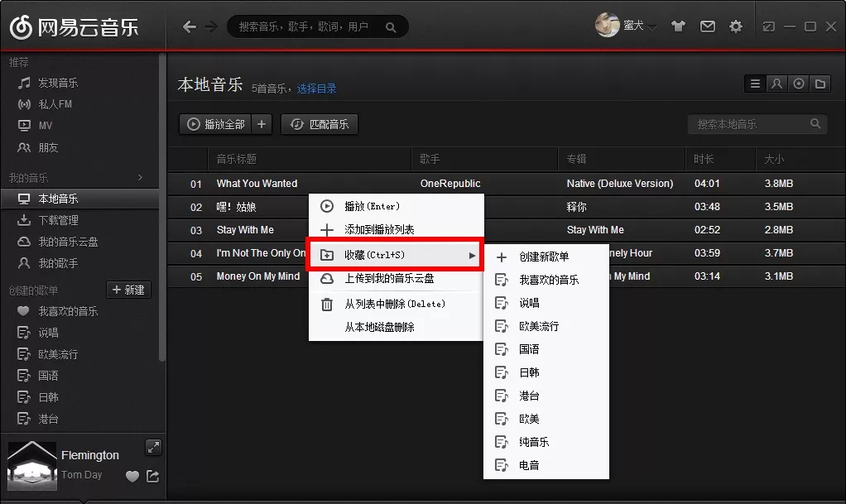846x504 pixels.
Task: Choose 从列表中删除(Delete) menu item
Action: click(396, 305)
